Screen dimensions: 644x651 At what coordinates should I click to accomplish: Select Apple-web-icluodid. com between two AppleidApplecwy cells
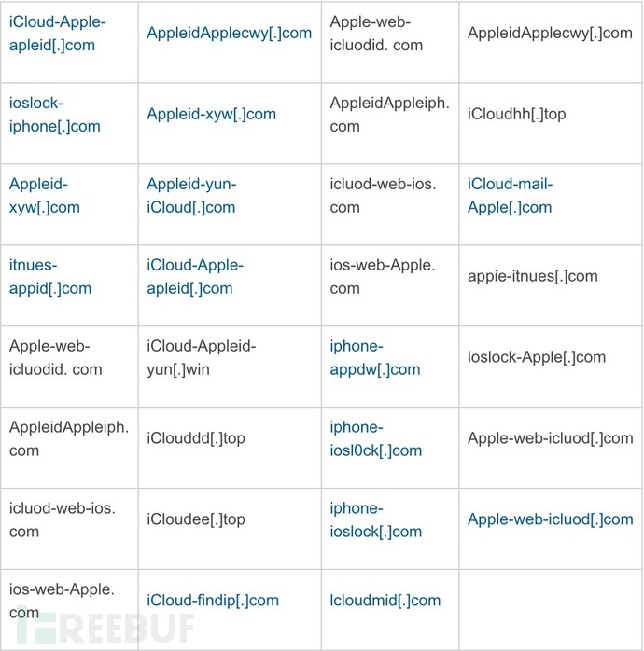(376, 34)
